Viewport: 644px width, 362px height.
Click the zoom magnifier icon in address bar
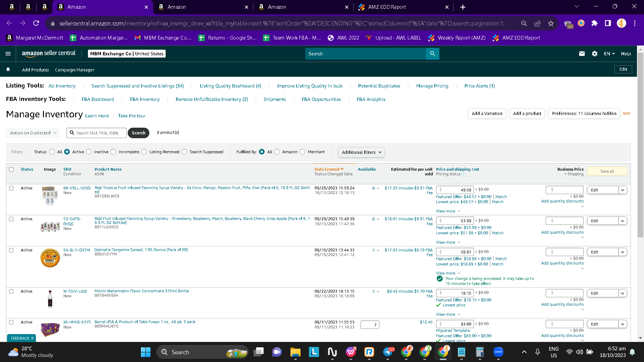pos(524,23)
